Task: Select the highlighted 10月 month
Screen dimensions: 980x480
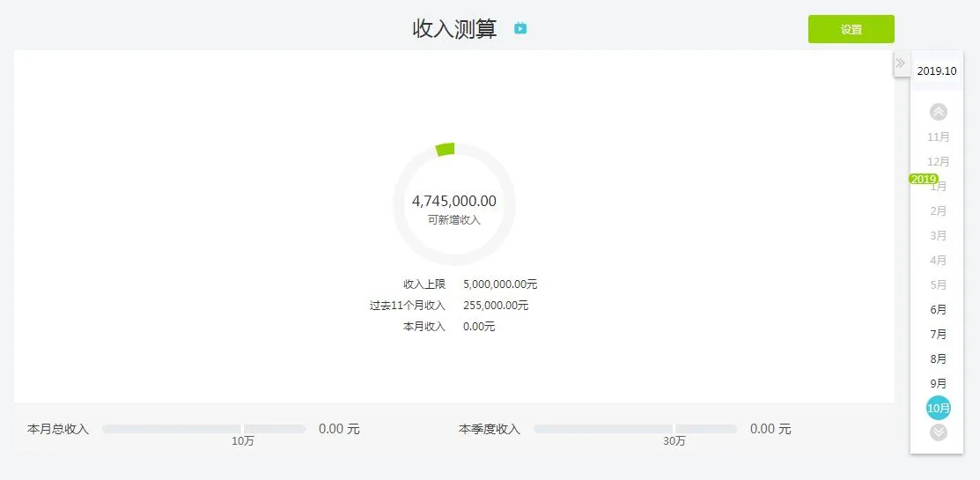Action: point(938,408)
